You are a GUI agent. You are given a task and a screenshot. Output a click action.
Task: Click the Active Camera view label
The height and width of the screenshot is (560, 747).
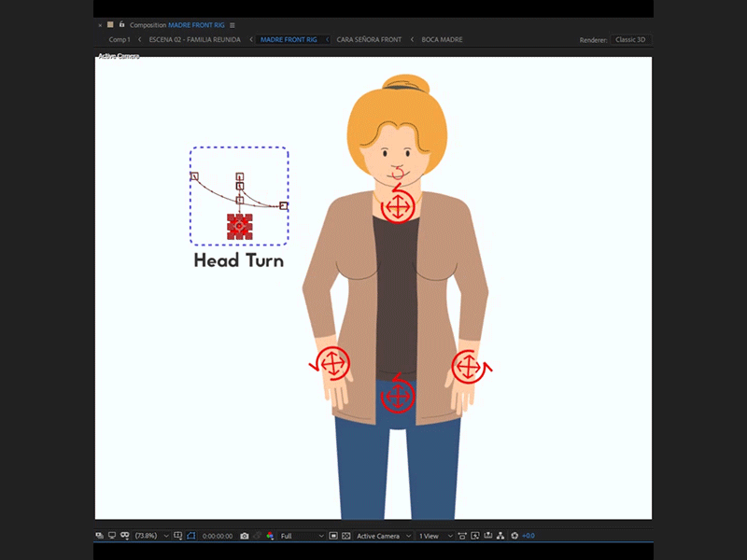pyautogui.click(x=119, y=56)
